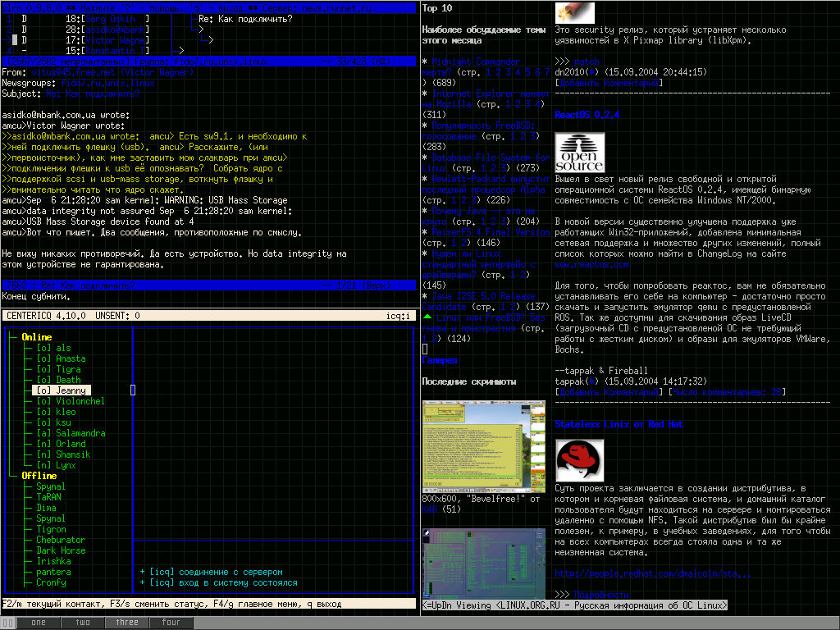840x630 pixels.
Task: Open the second gallery screenshot thumbnail
Action: tap(484, 563)
